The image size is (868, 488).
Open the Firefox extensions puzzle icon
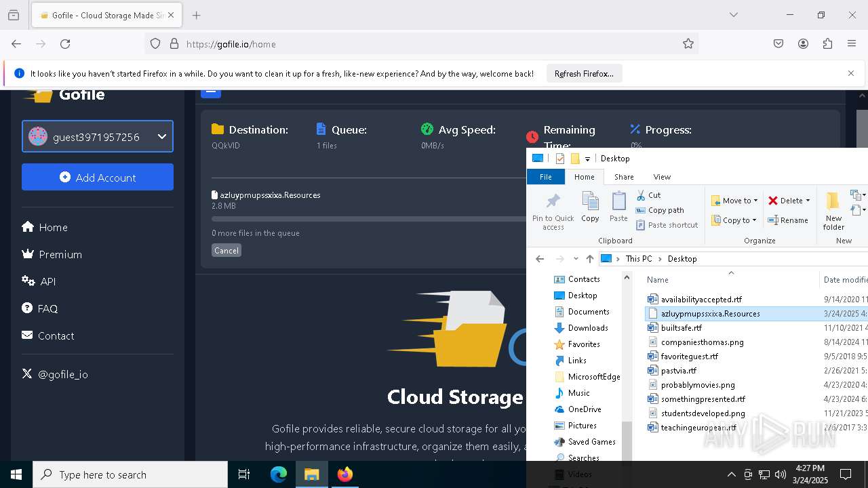[827, 44]
